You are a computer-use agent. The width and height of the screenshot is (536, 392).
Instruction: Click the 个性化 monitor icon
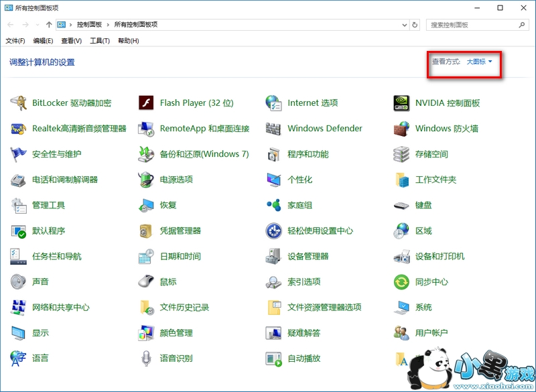click(273, 180)
